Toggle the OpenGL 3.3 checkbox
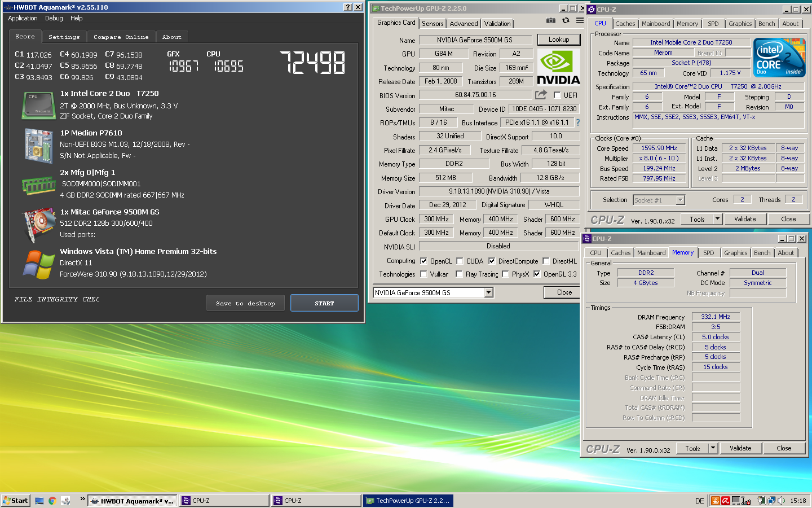This screenshot has width=812, height=508. click(537, 274)
